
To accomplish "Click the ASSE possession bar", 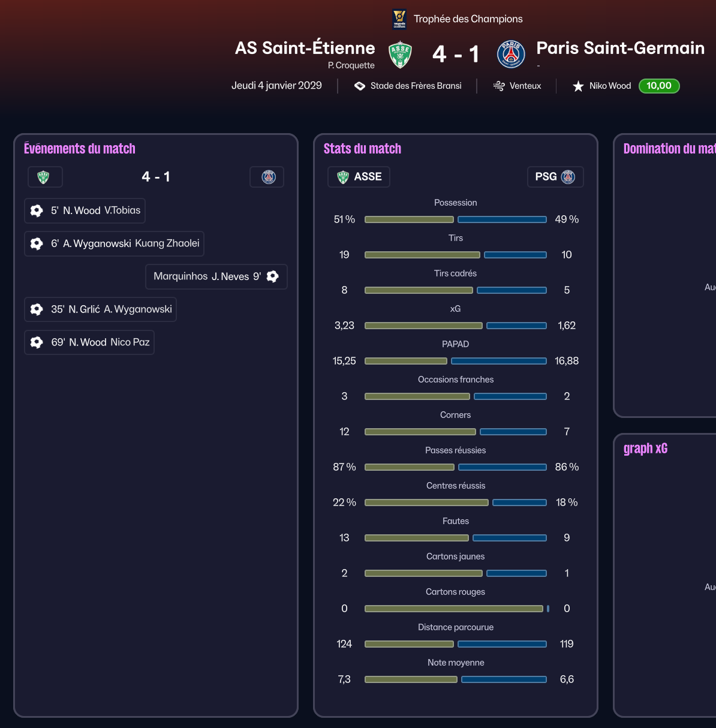I will point(409,219).
